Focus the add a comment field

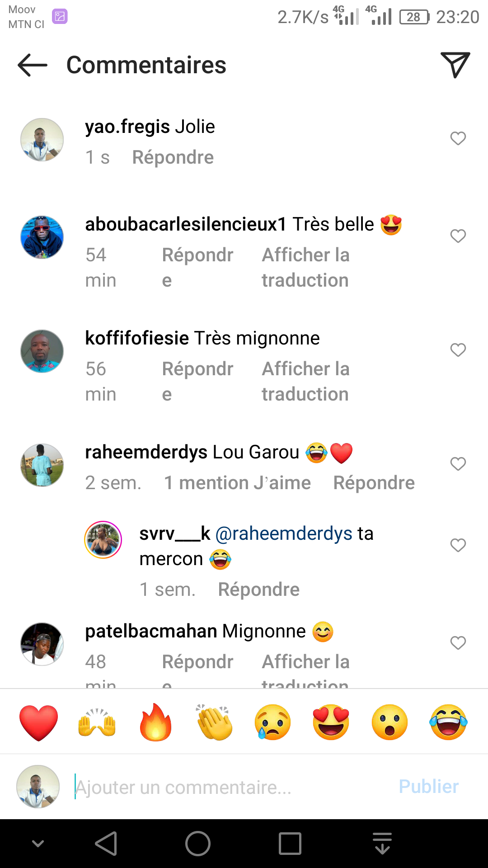tap(226, 787)
